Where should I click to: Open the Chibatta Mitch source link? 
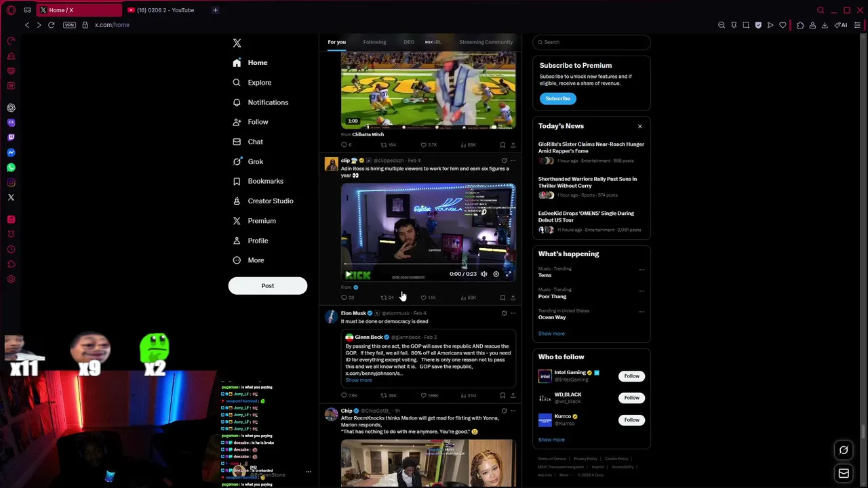[x=368, y=134]
